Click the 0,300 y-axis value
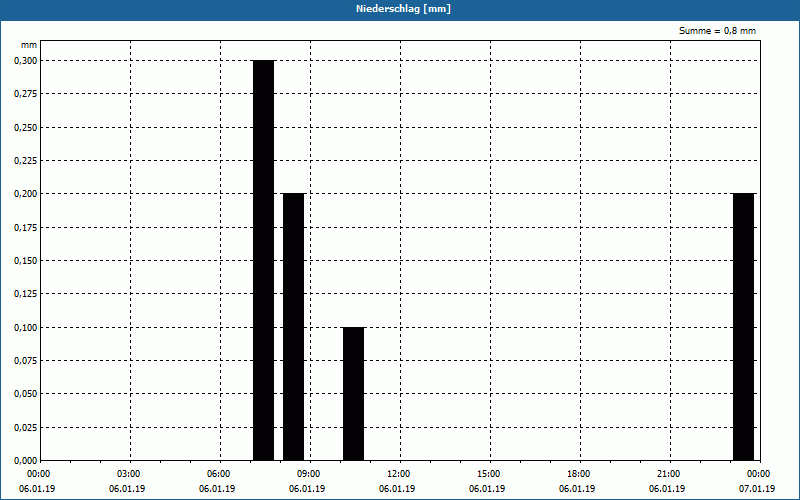This screenshot has width=800, height=500. [26, 61]
